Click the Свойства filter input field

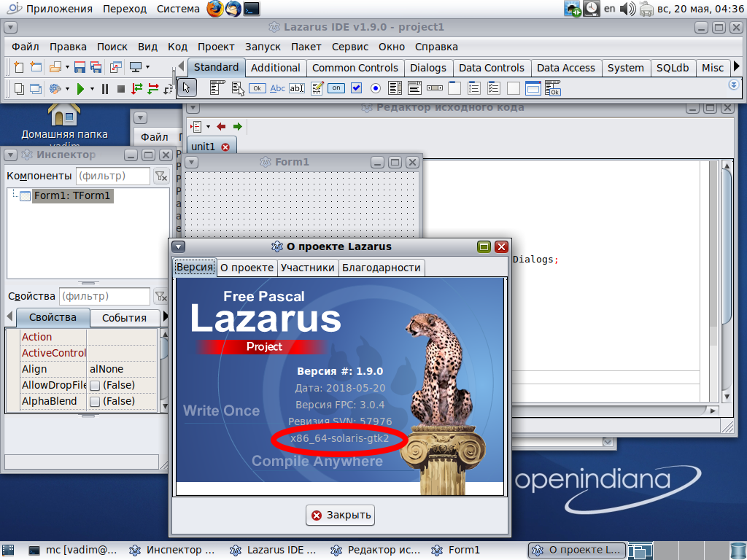[x=104, y=296]
